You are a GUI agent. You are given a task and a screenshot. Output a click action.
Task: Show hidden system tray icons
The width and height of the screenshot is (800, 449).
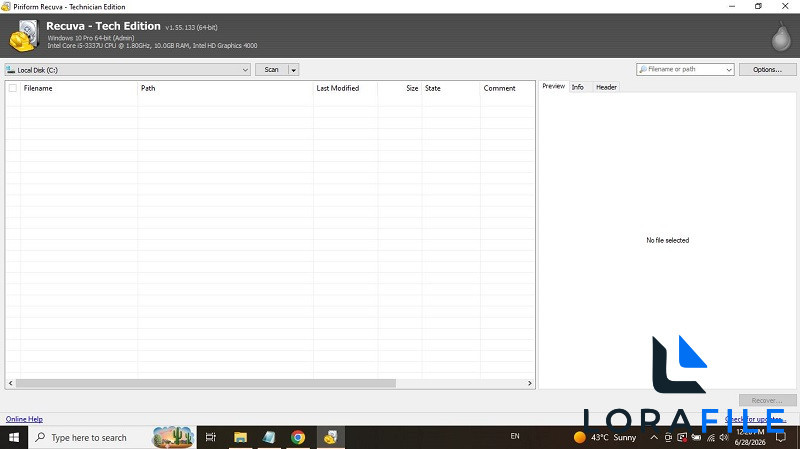pos(654,437)
